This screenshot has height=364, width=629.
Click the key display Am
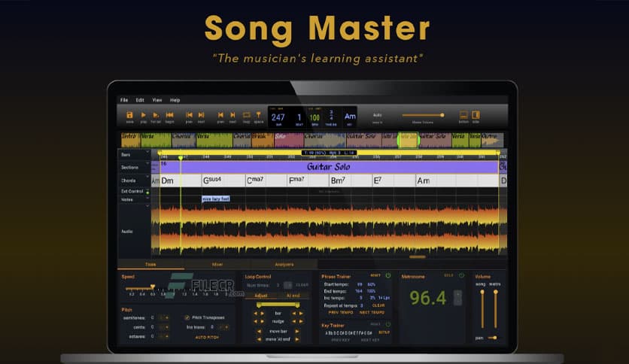point(350,117)
